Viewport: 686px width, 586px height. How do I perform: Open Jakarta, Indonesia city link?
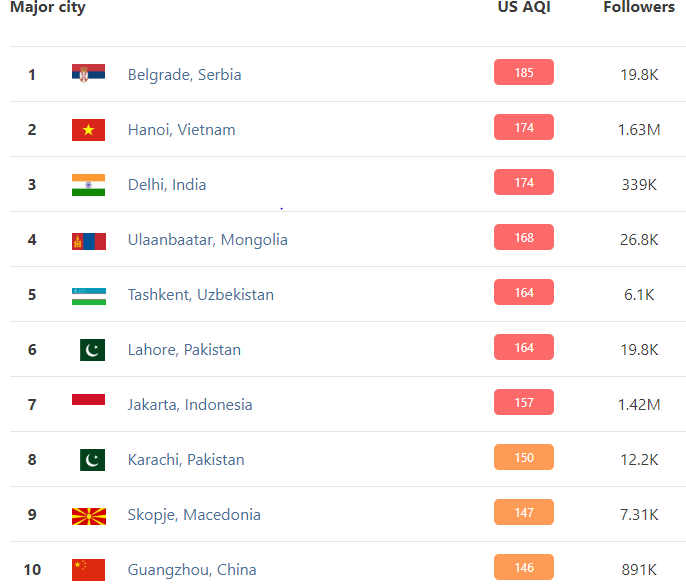tap(190, 405)
